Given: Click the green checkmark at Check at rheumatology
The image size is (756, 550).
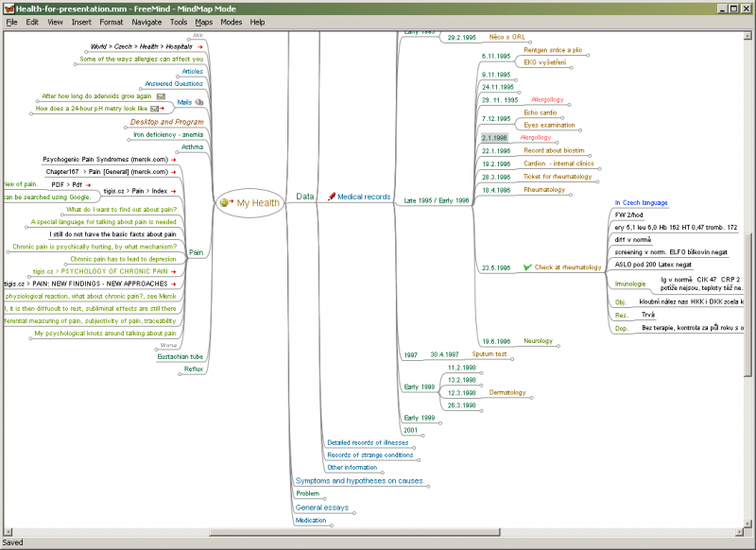Looking at the screenshot, I should click(527, 267).
